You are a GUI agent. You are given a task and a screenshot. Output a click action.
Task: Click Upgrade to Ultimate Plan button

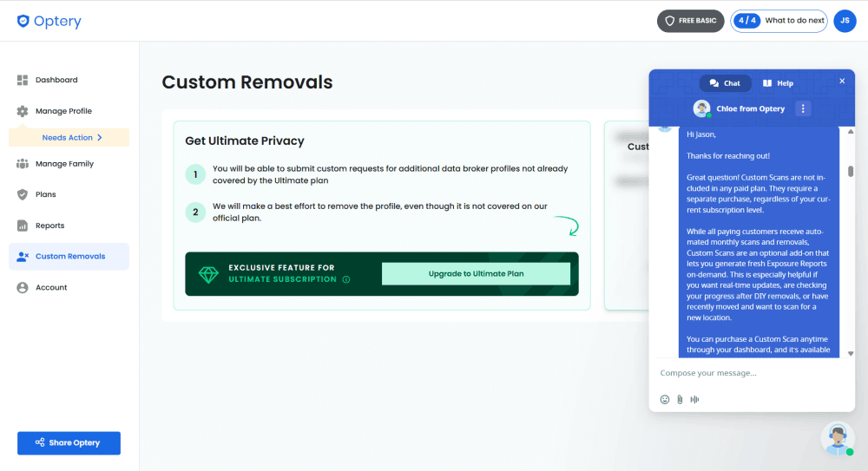[x=476, y=274]
